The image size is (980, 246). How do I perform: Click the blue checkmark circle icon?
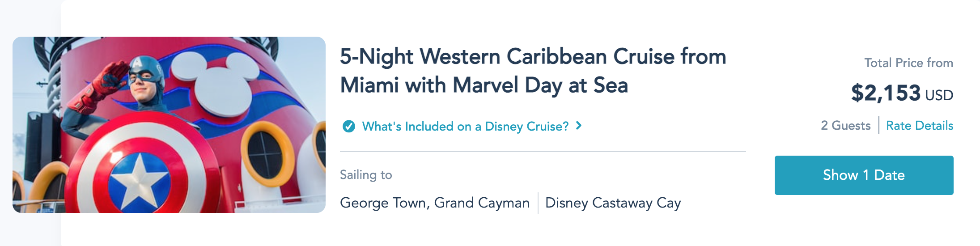tap(349, 127)
